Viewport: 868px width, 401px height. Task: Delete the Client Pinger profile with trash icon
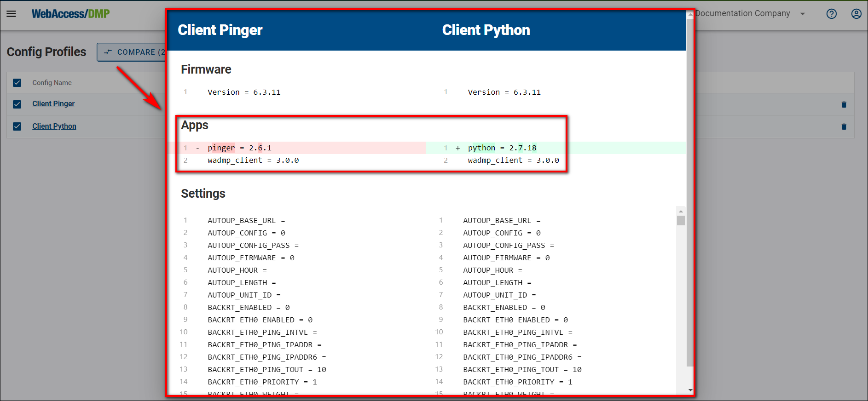(x=844, y=104)
